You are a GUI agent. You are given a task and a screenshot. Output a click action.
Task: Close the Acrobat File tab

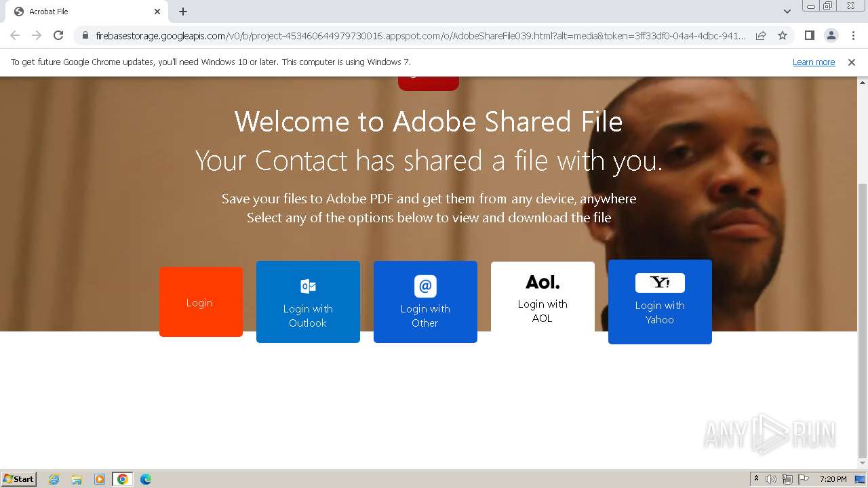pos(157,12)
